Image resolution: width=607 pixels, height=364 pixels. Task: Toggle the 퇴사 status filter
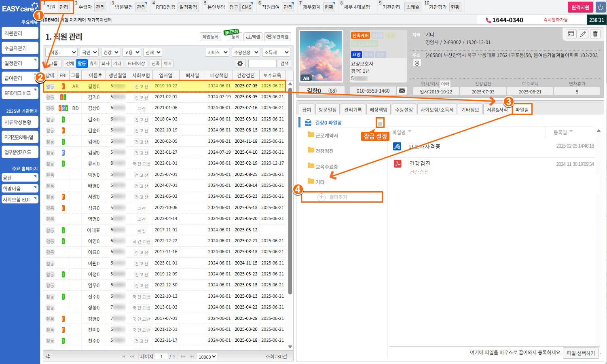(x=106, y=63)
